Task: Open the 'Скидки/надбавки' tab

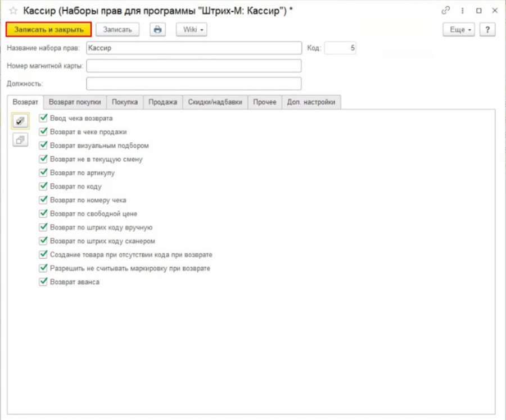Action: tap(215, 102)
